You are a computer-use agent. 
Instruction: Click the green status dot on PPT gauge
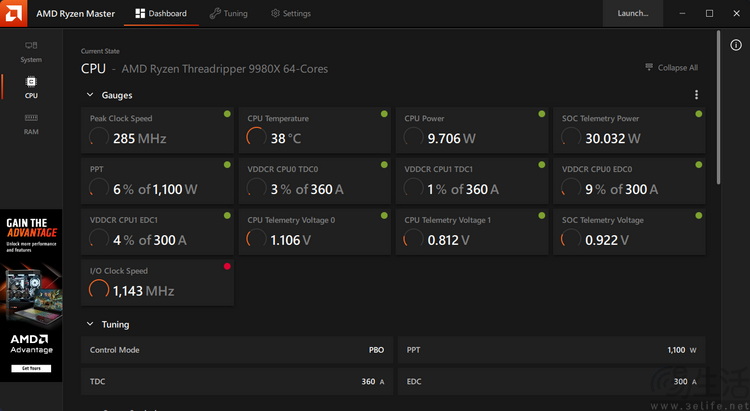click(227, 165)
